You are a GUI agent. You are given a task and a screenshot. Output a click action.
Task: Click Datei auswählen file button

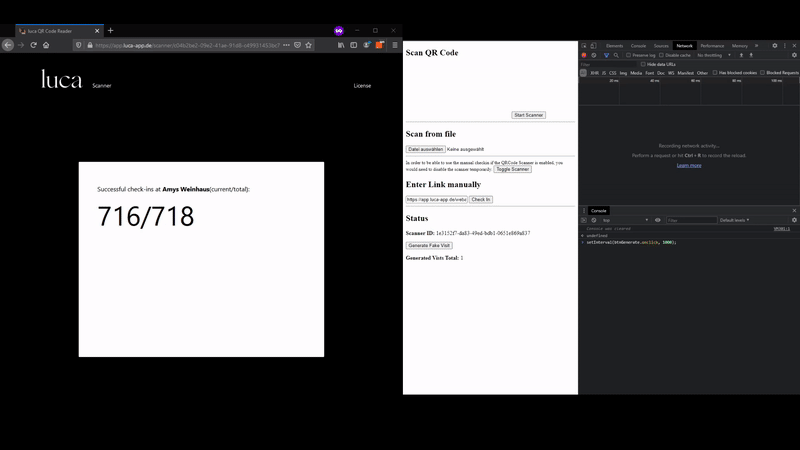coord(425,149)
